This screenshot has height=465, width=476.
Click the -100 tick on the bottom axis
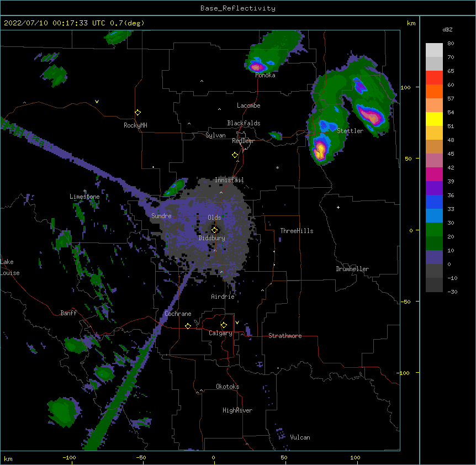(x=70, y=457)
